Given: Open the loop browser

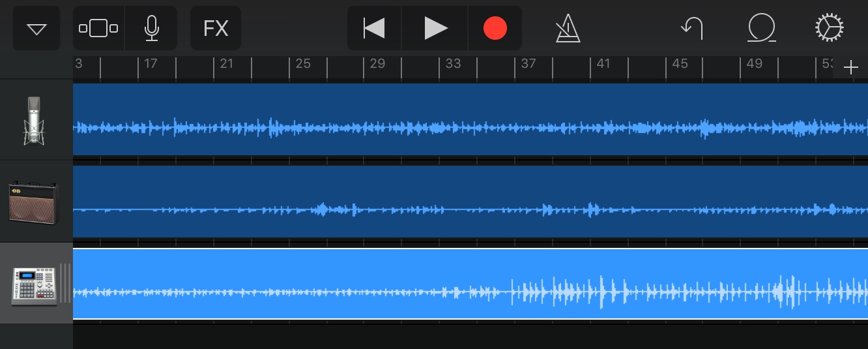Looking at the screenshot, I should [x=761, y=29].
